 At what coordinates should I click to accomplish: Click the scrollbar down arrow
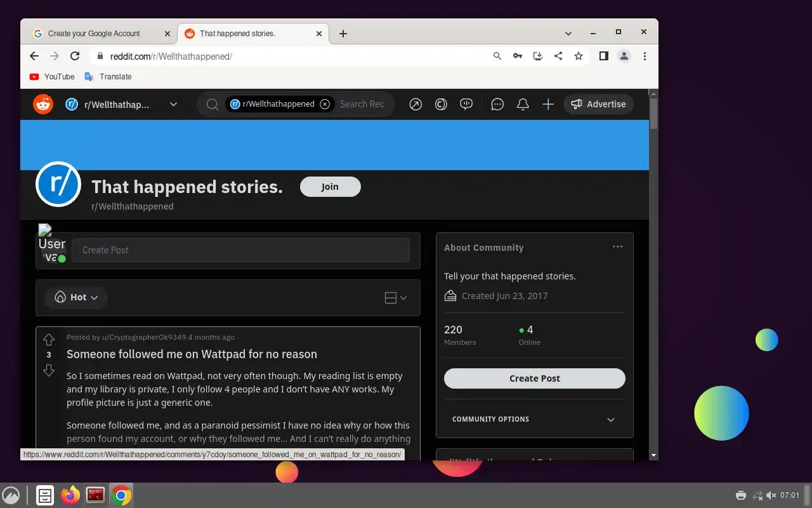[653, 455]
